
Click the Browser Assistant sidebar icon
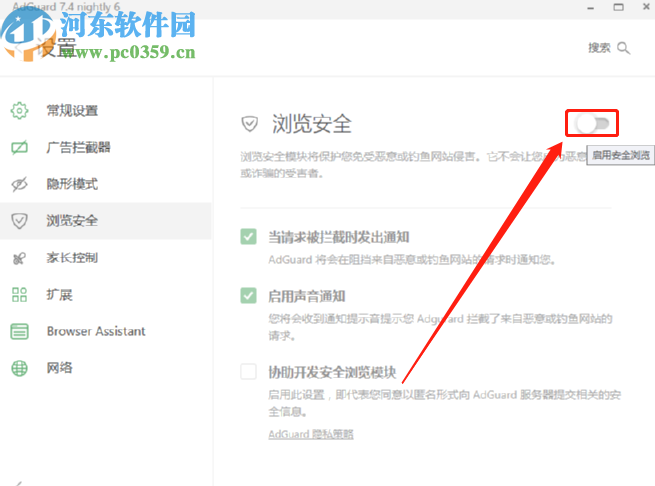pos(19,331)
